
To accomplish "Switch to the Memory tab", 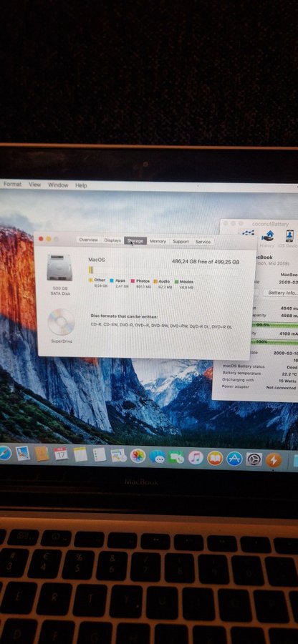I will 158,242.
